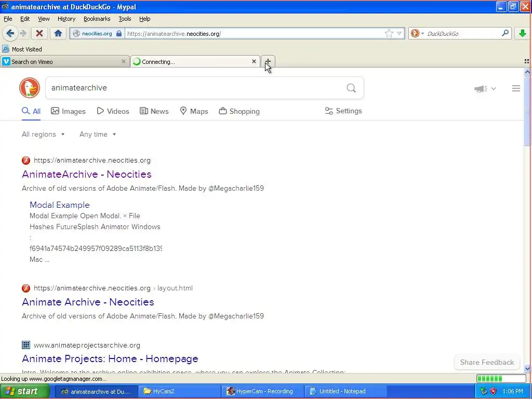
Task: Open the hamburger side menu
Action: 516,88
